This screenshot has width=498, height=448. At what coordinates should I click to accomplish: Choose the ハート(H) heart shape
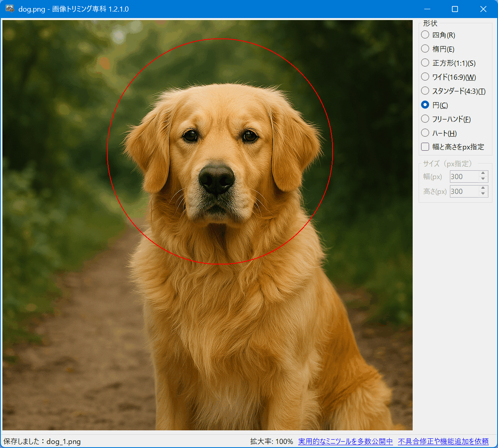(425, 133)
